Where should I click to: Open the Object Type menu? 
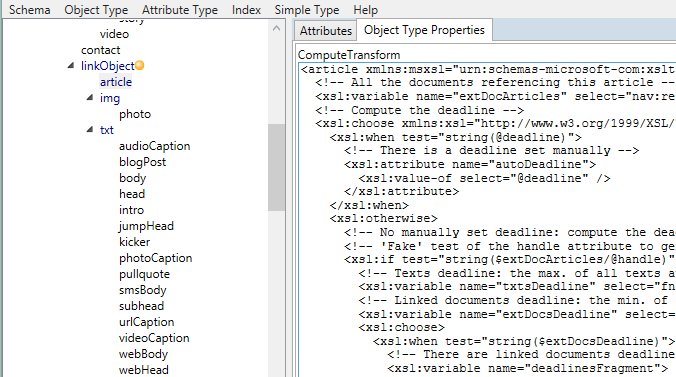point(96,9)
